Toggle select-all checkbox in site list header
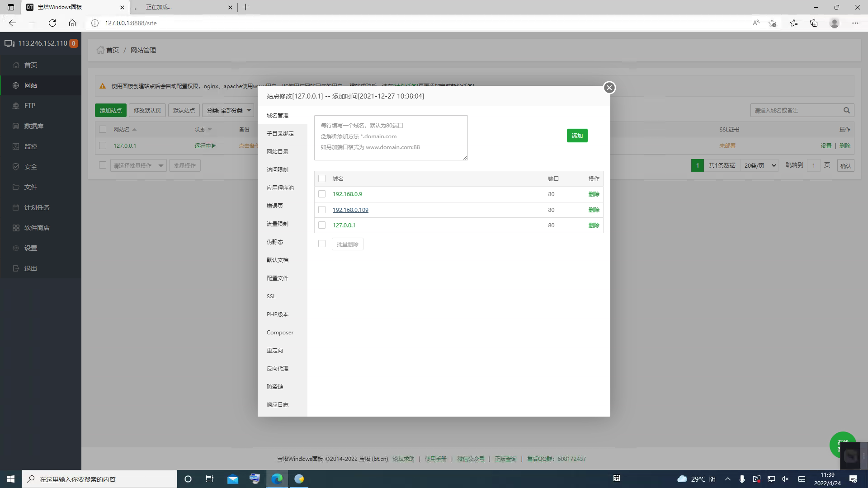 103,129
